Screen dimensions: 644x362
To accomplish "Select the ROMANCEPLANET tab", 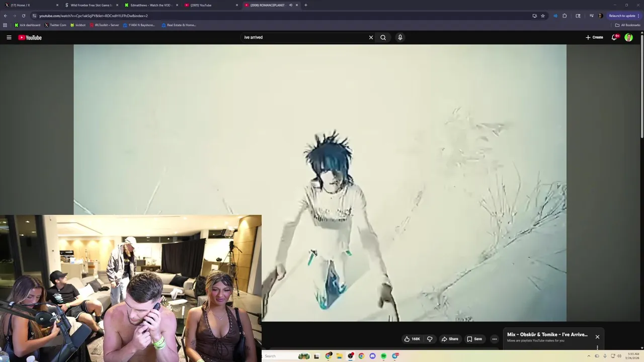I will click(267, 5).
